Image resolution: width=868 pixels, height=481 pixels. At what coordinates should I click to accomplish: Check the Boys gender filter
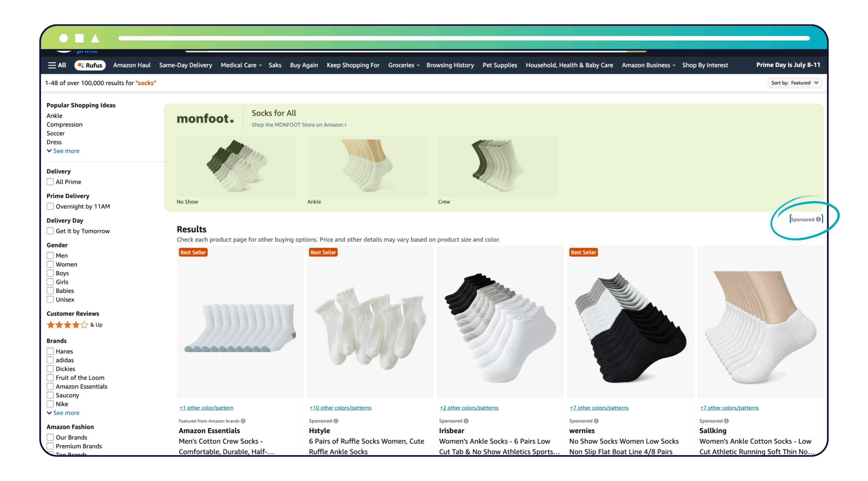[x=50, y=273]
